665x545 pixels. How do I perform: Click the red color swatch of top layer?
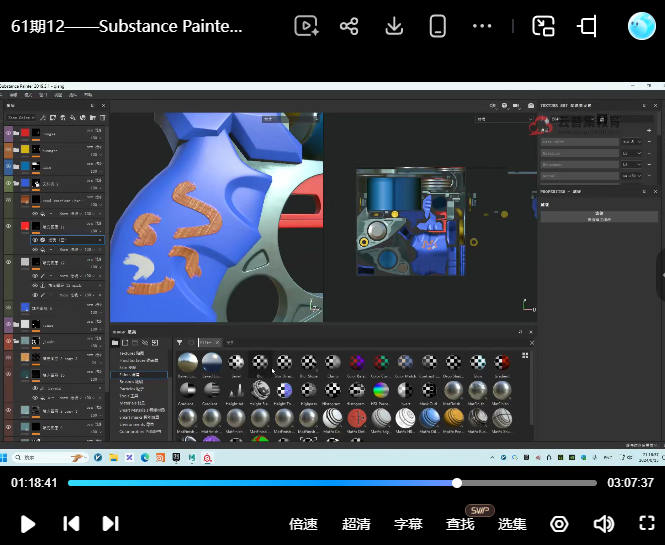(25, 133)
